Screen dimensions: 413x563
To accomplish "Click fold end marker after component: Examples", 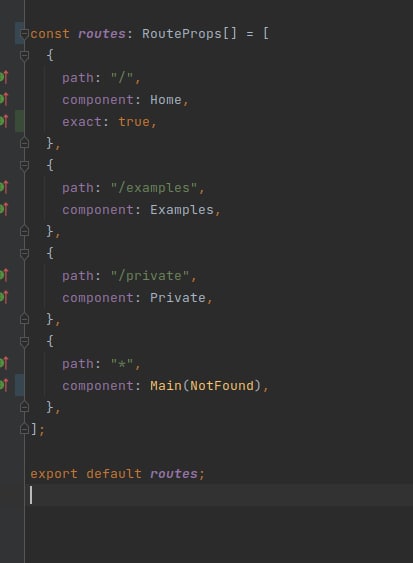I will point(24,231).
